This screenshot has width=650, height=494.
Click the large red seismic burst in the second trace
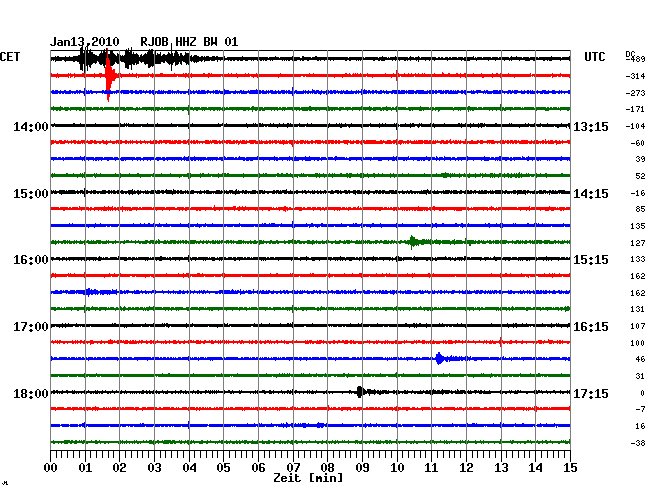[x=109, y=76]
